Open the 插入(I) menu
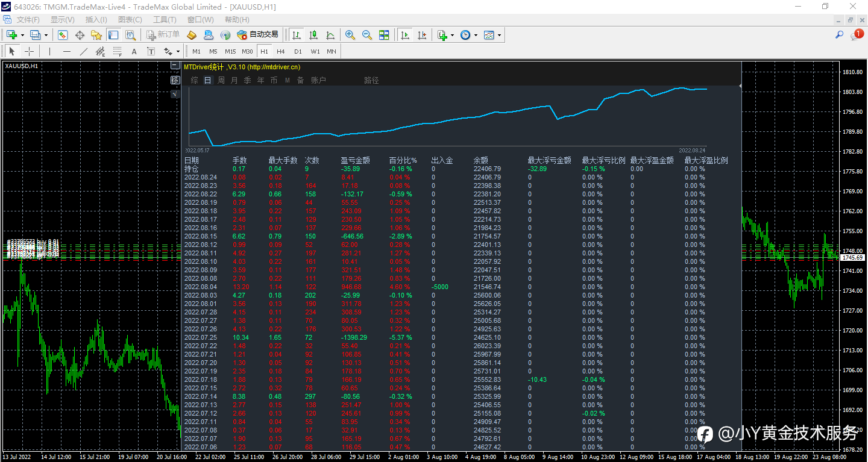The image size is (868, 462). click(96, 19)
